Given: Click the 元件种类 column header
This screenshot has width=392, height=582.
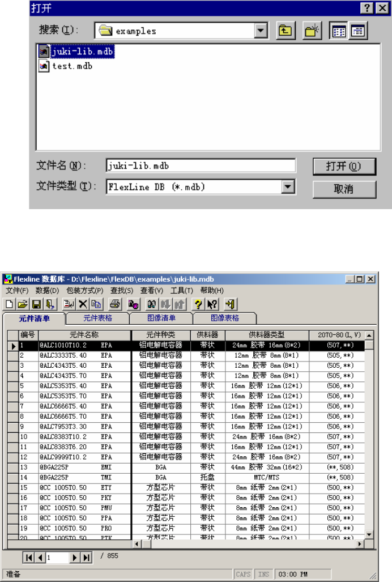Looking at the screenshot, I should pos(160,335).
